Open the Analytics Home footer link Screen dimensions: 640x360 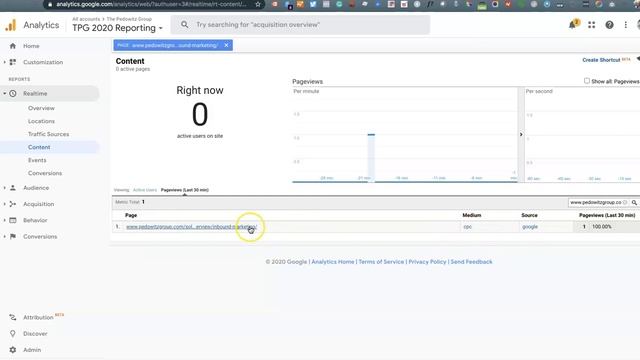click(x=333, y=262)
